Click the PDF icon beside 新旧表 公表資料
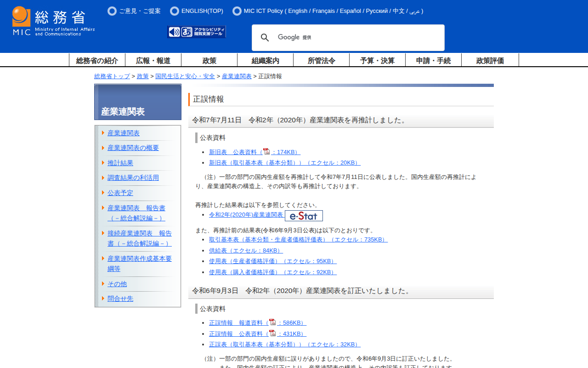 pos(267,151)
